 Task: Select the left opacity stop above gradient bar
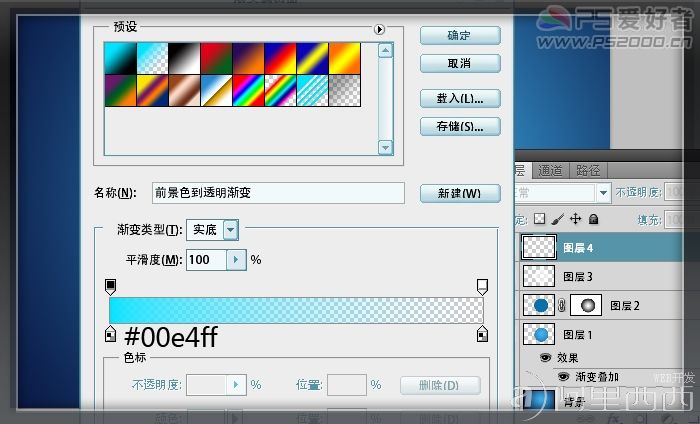pos(110,287)
